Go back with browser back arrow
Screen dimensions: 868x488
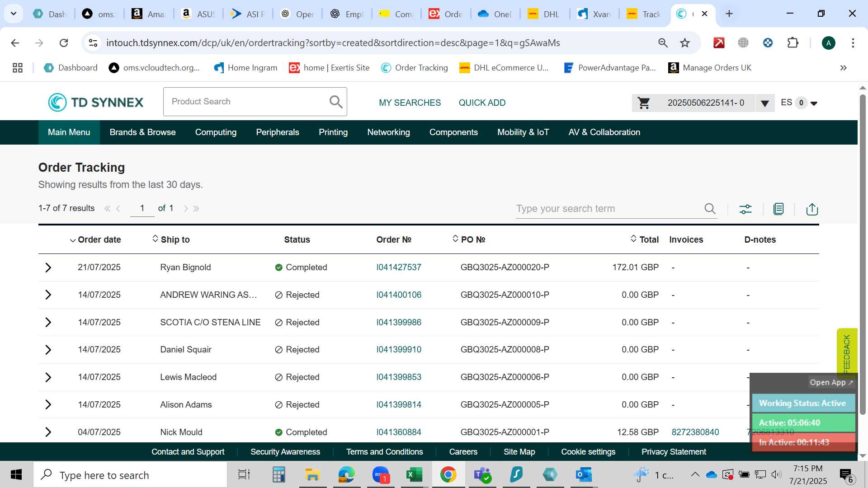point(15,43)
